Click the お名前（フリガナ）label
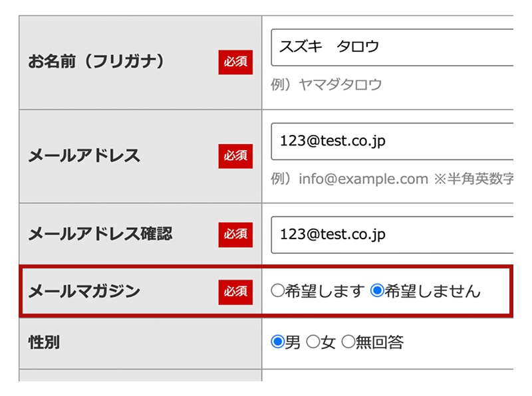This screenshot has height=396, width=532. click(x=96, y=62)
